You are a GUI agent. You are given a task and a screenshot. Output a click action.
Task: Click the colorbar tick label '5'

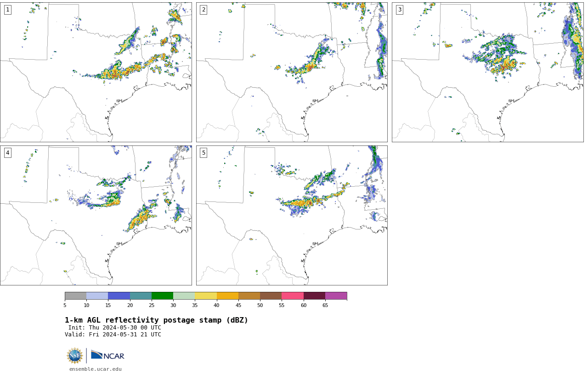[x=65, y=305]
